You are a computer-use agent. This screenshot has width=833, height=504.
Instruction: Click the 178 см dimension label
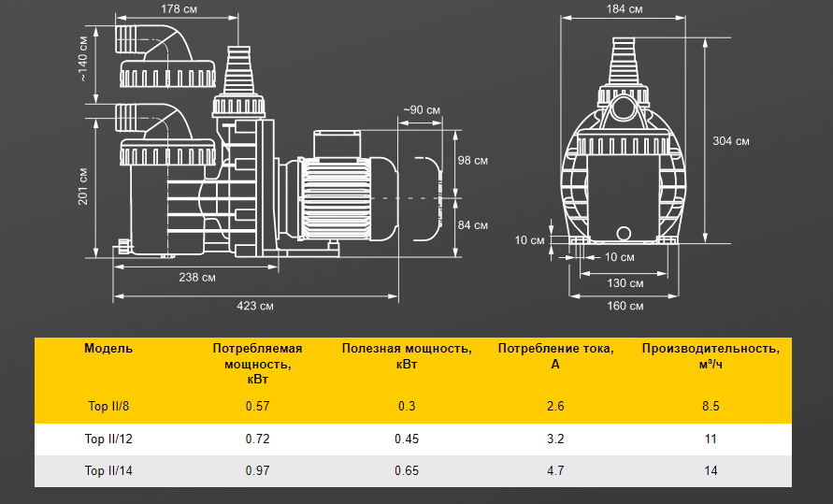click(180, 9)
